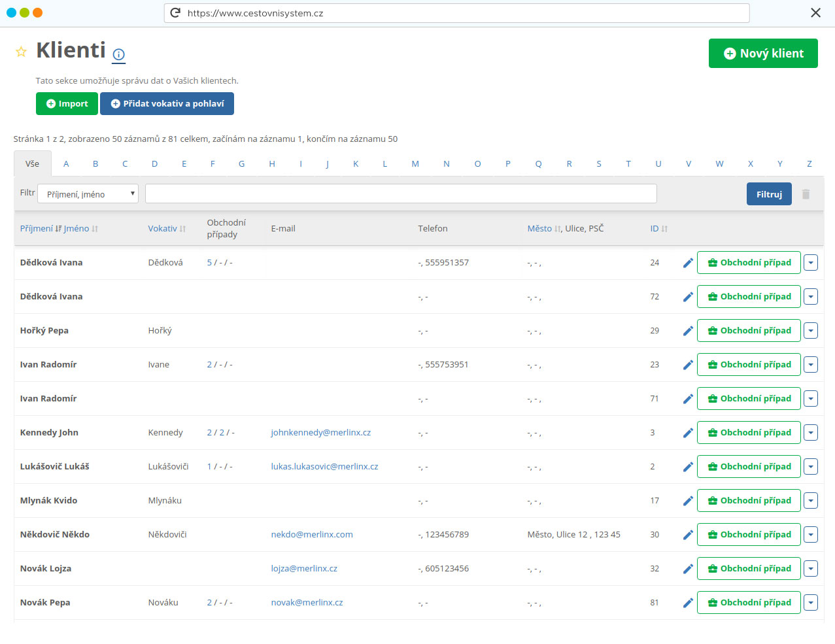Screen dimensions: 835x644
Task: Show clients under the letter H tab
Action: click(272, 164)
